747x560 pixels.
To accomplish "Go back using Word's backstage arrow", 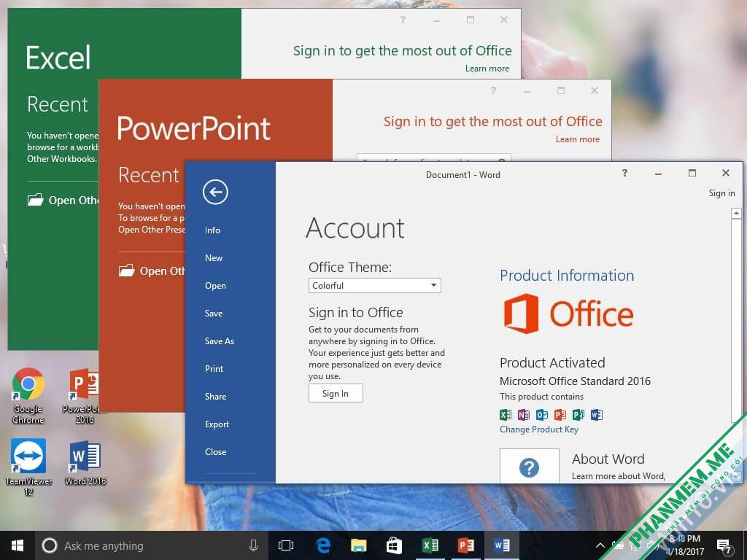I will tap(215, 192).
